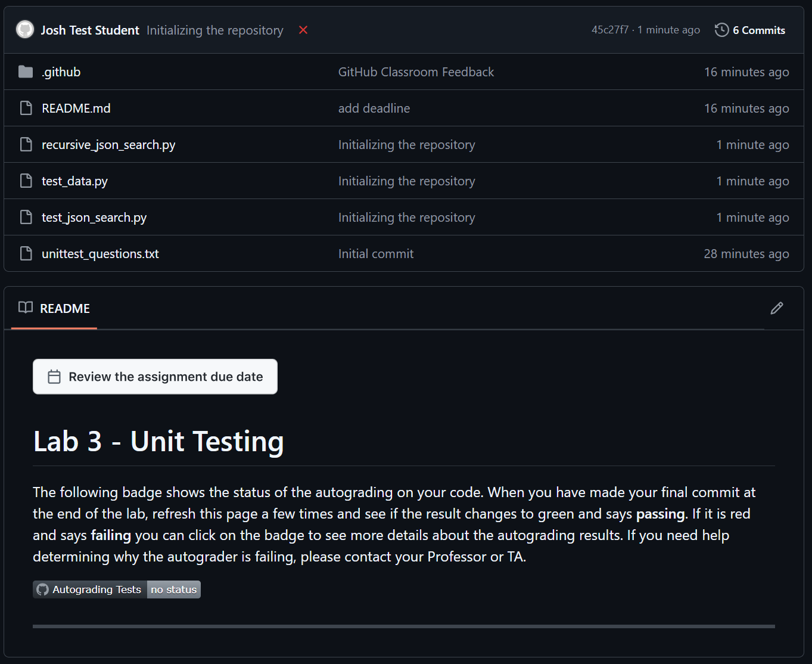Open commit history via the clock icon
This screenshot has width=812, height=664.
click(721, 30)
